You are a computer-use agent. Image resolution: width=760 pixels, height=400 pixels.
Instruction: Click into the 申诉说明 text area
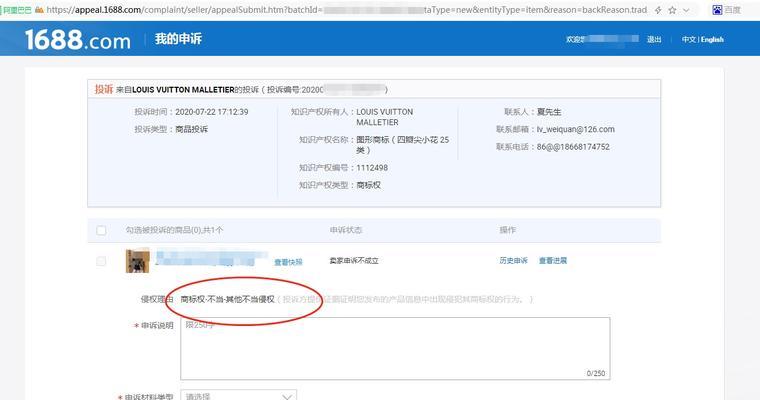395,349
